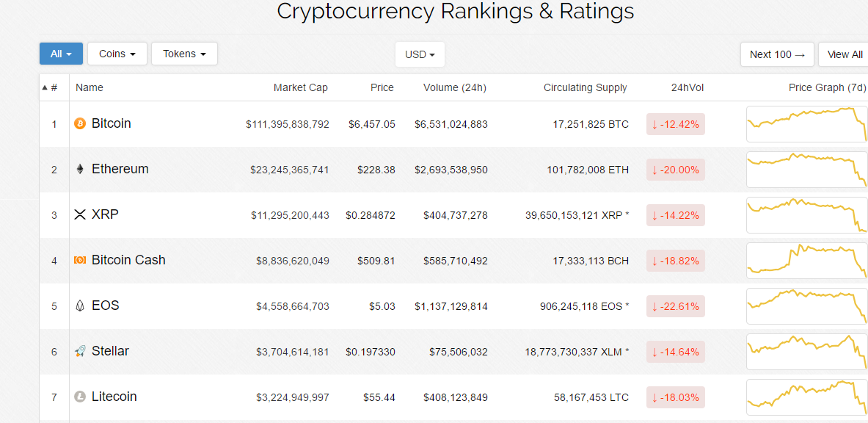Click Bitcoin's 7-day price graph
The height and width of the screenshot is (423, 868).
806,124
